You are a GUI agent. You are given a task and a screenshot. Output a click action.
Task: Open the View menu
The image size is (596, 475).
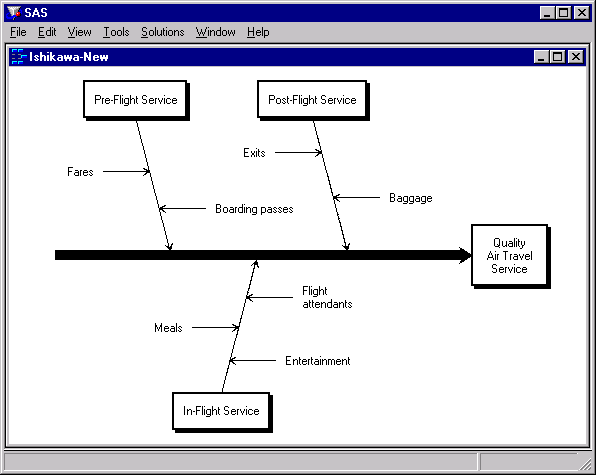coord(79,32)
